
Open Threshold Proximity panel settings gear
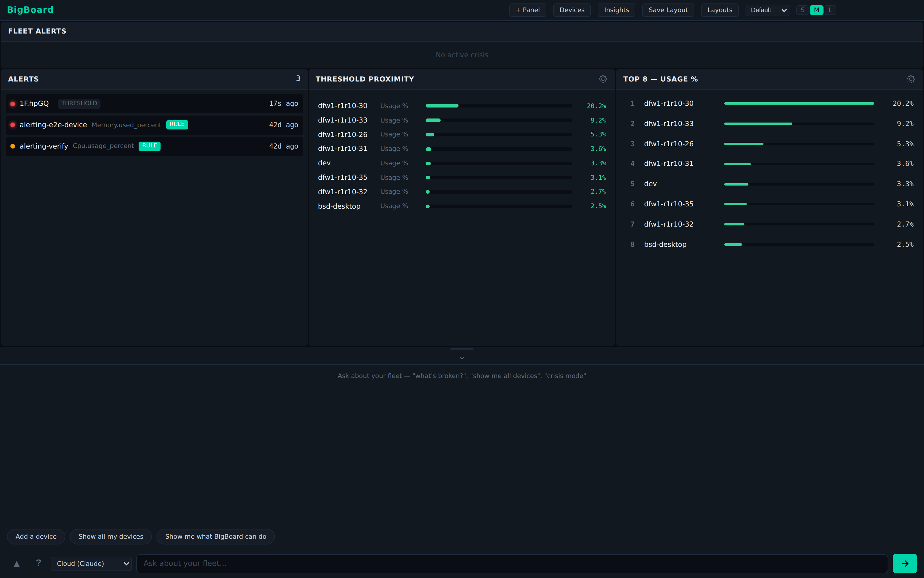point(603,79)
